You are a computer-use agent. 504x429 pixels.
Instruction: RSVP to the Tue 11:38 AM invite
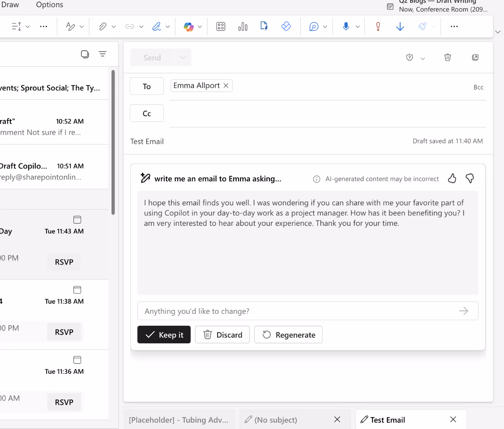coord(64,332)
